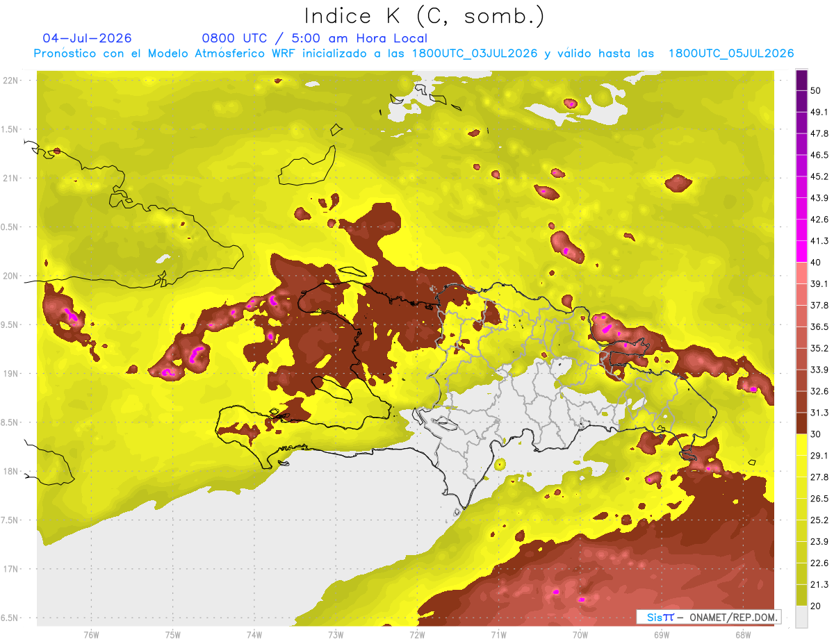The height and width of the screenshot is (644, 834).
Task: Click the legend value '31.3'
Action: 819,413
